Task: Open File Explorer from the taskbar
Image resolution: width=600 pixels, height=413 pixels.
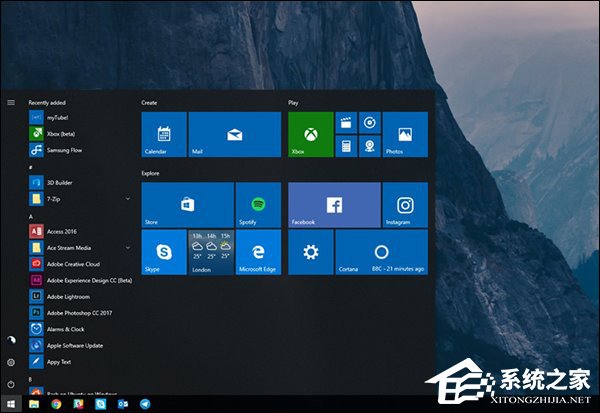Action: 34,404
